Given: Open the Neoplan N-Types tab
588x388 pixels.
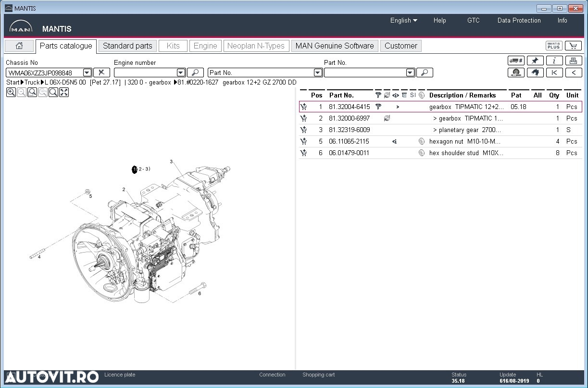Looking at the screenshot, I should (x=256, y=46).
